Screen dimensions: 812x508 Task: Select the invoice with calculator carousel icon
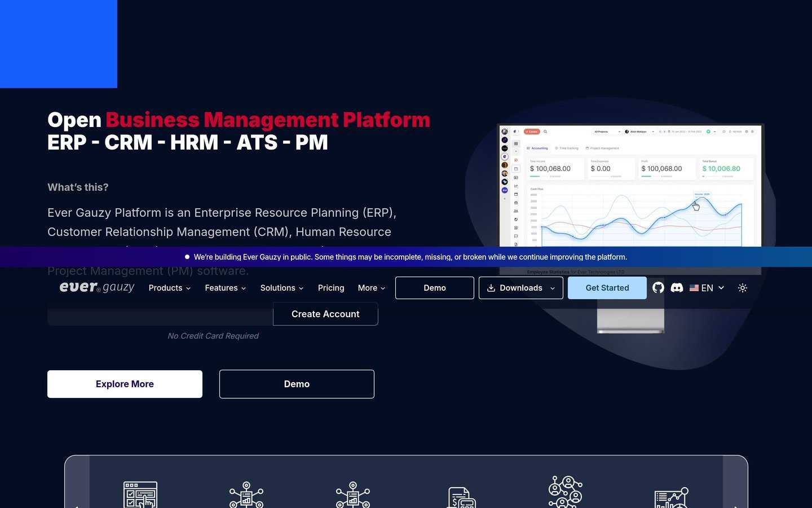tap(462, 497)
